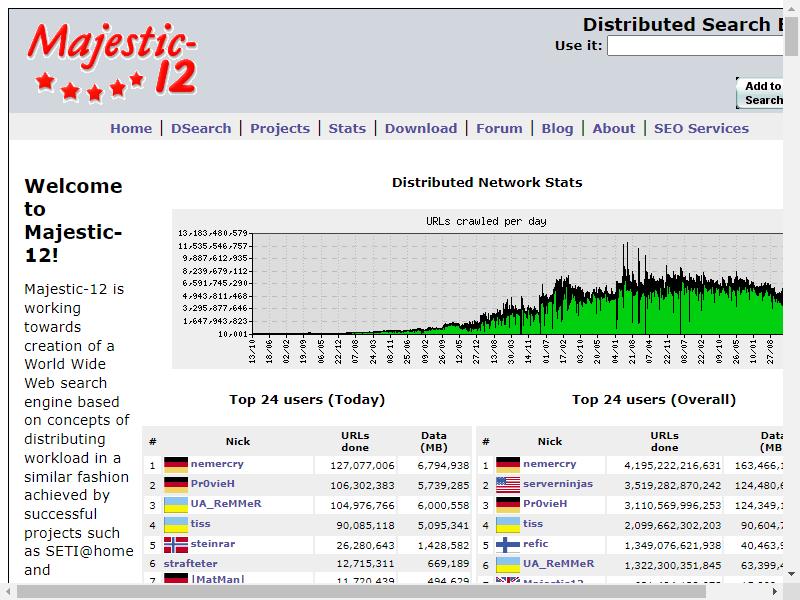Open strafteter's profile link
800x600 pixels.
click(x=190, y=563)
